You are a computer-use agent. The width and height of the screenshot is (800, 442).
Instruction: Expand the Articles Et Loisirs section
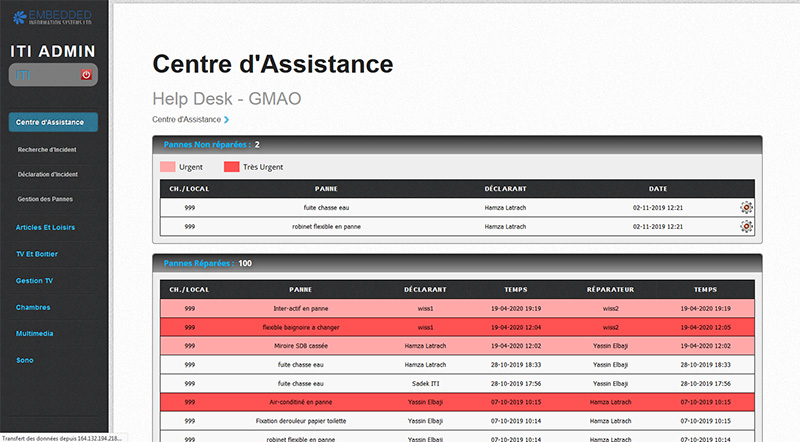(46, 227)
